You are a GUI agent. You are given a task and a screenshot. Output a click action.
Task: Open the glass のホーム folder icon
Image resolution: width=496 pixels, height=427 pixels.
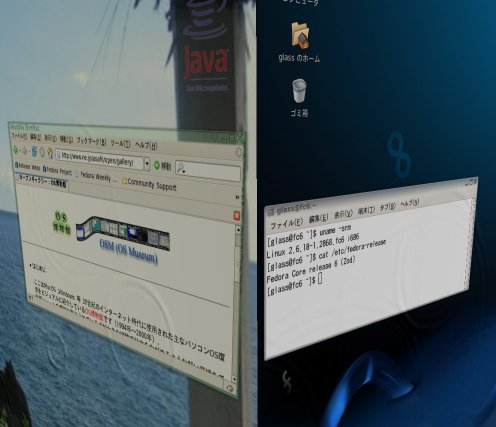click(x=300, y=34)
